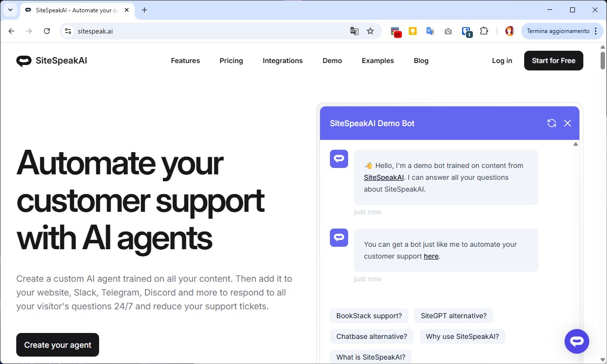This screenshot has height=364, width=607.
Task: Select the 'Chatbase alternative?' suggestion
Action: pyautogui.click(x=372, y=336)
